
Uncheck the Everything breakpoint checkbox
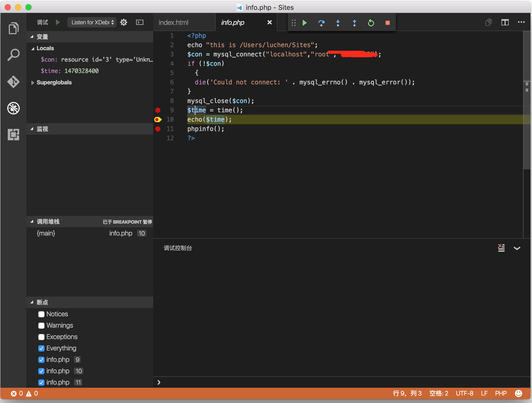[x=41, y=348]
